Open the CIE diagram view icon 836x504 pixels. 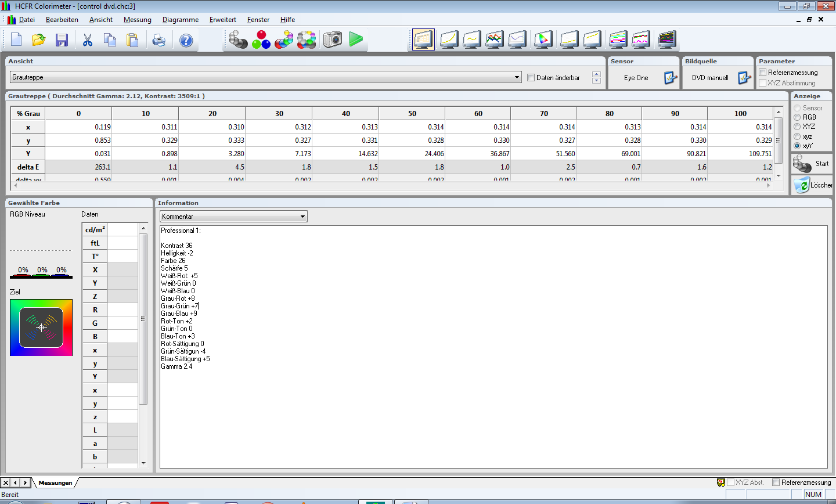coord(543,39)
